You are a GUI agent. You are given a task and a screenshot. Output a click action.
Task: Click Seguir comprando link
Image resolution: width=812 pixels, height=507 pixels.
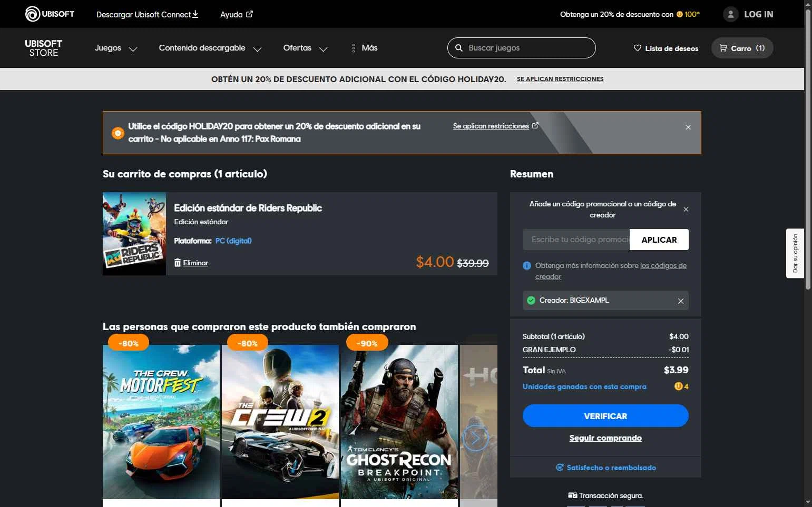[605, 438]
